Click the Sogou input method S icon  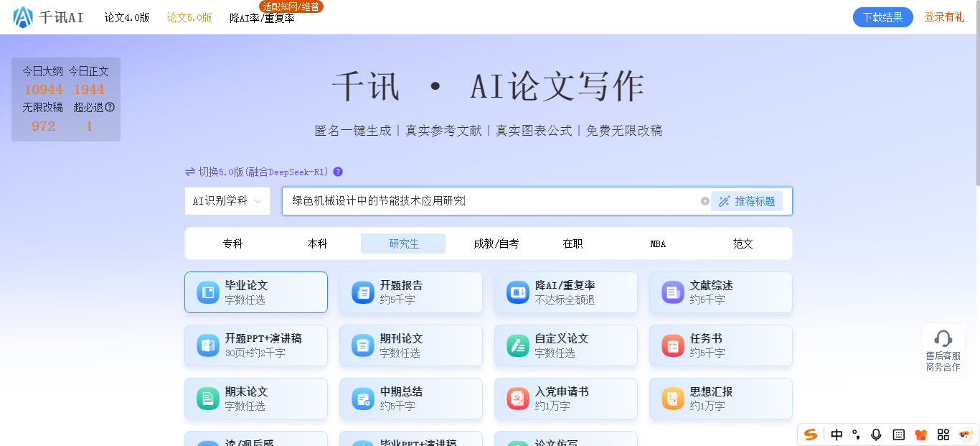tap(811, 435)
